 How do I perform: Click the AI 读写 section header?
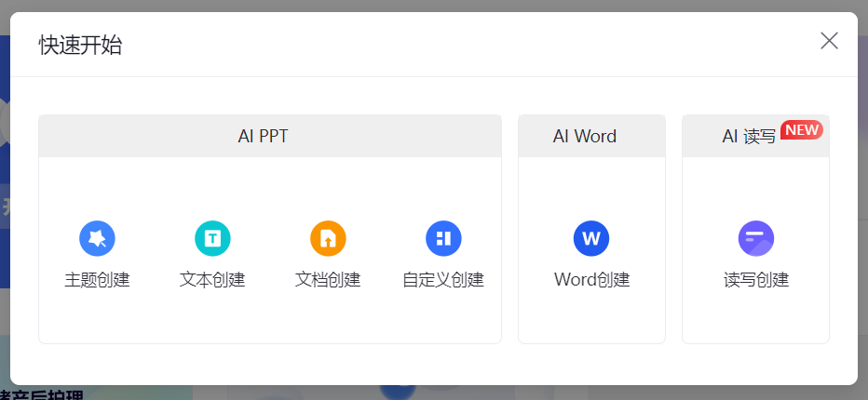tap(755, 136)
